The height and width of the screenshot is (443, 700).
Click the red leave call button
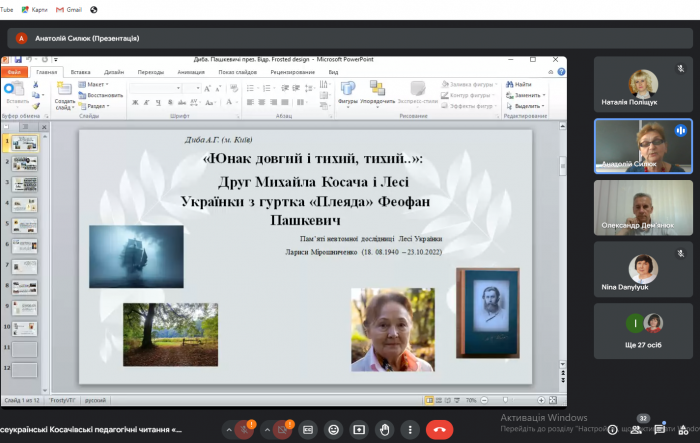(438, 430)
